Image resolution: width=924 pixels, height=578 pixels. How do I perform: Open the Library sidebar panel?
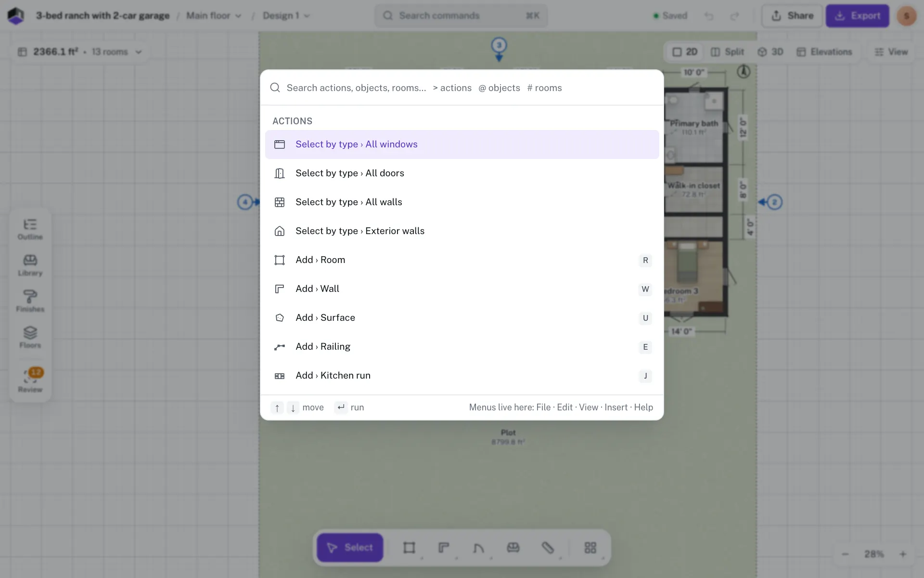tap(30, 265)
